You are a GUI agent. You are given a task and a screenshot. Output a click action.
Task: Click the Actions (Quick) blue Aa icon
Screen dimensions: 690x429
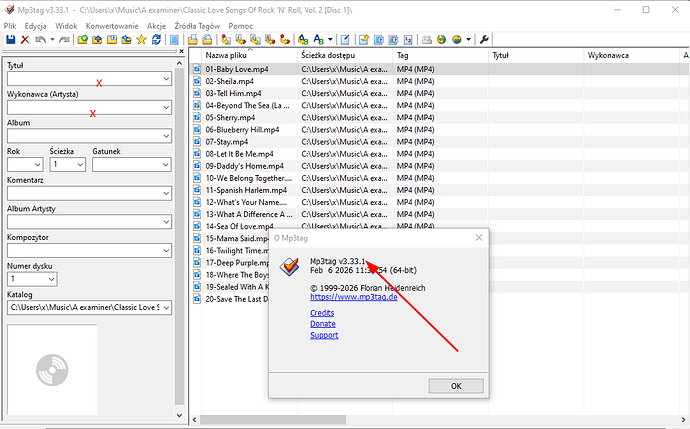point(319,40)
